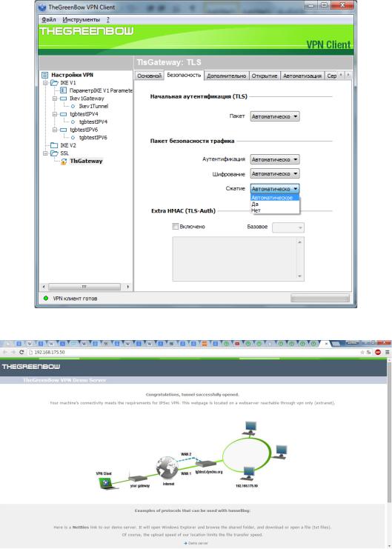Choose Да in Сжатие list
The image size is (392, 549).
(x=275, y=204)
